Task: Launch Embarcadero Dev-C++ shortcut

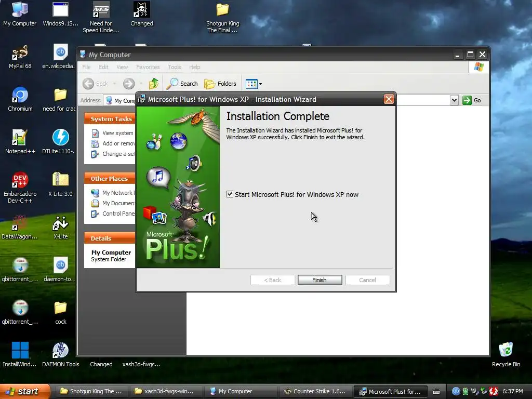Action: (x=20, y=187)
